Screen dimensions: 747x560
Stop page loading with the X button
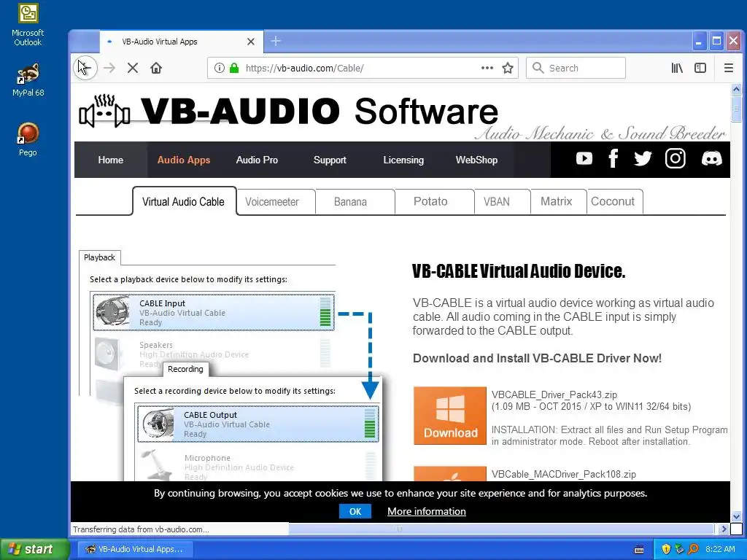pyautogui.click(x=133, y=68)
